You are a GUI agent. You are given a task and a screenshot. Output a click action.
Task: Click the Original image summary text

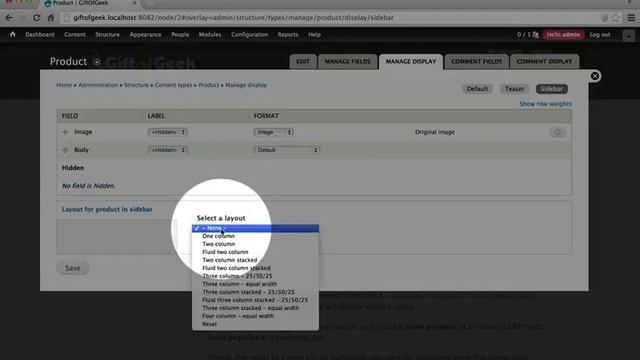(435, 132)
